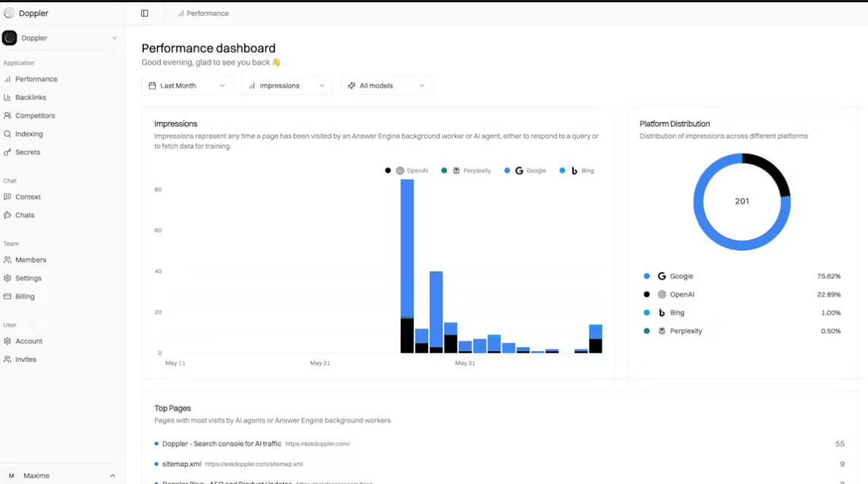Open Context under Chat

(27, 196)
